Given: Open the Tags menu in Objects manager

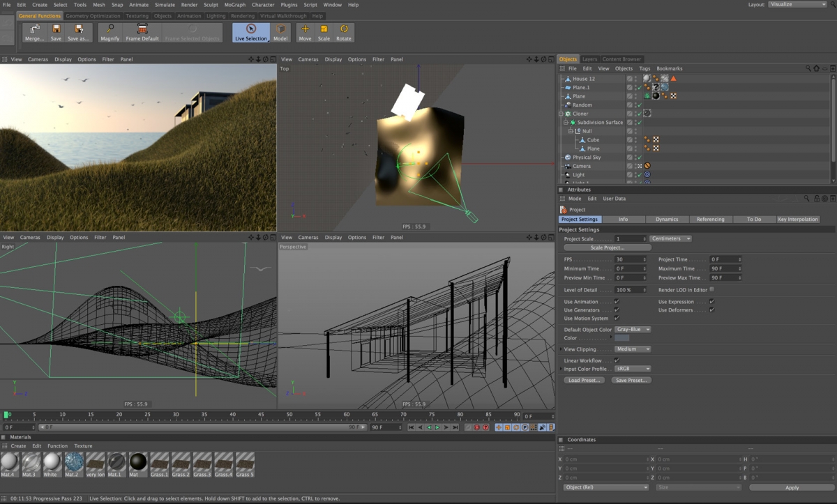Looking at the screenshot, I should click(x=644, y=68).
